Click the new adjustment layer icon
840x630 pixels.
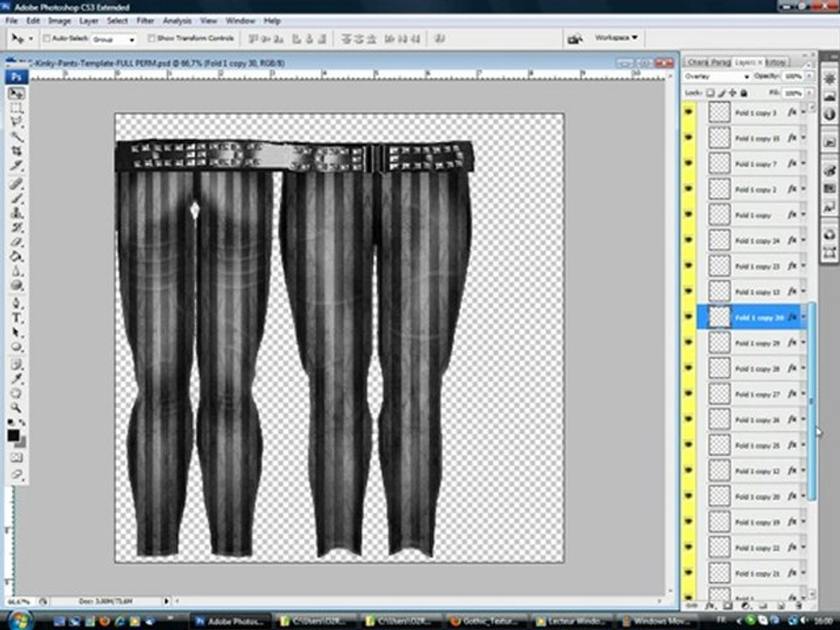coord(745,605)
